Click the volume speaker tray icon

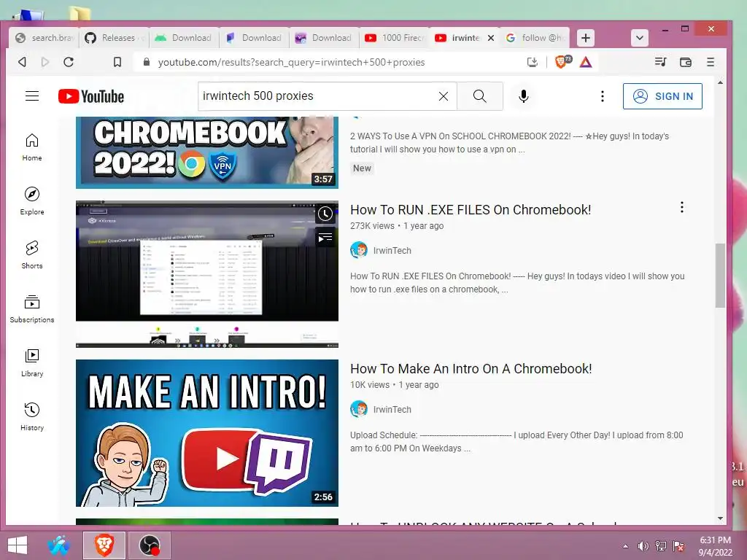(x=643, y=546)
